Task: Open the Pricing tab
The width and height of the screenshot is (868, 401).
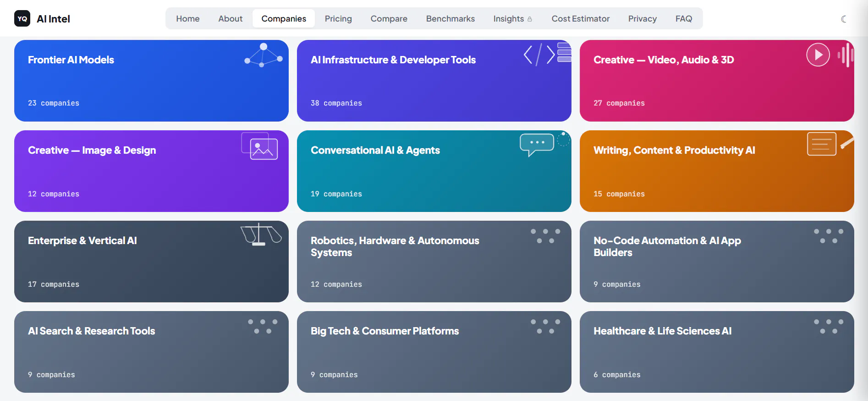Action: (338, 19)
